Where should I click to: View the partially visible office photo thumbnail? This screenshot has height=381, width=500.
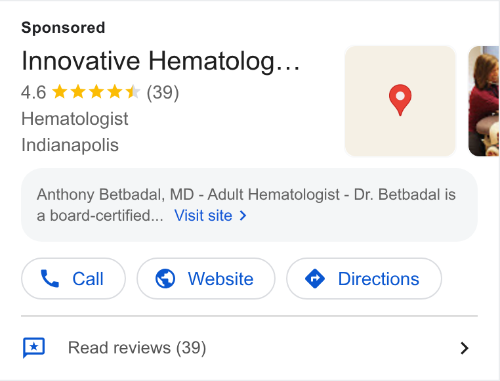tap(484, 101)
